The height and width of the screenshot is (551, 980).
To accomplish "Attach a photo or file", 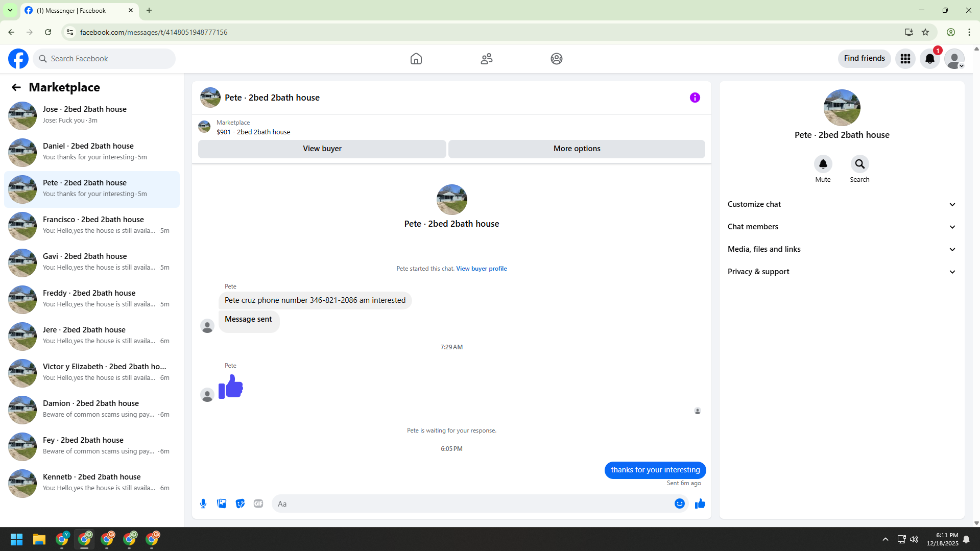I will pos(222,504).
